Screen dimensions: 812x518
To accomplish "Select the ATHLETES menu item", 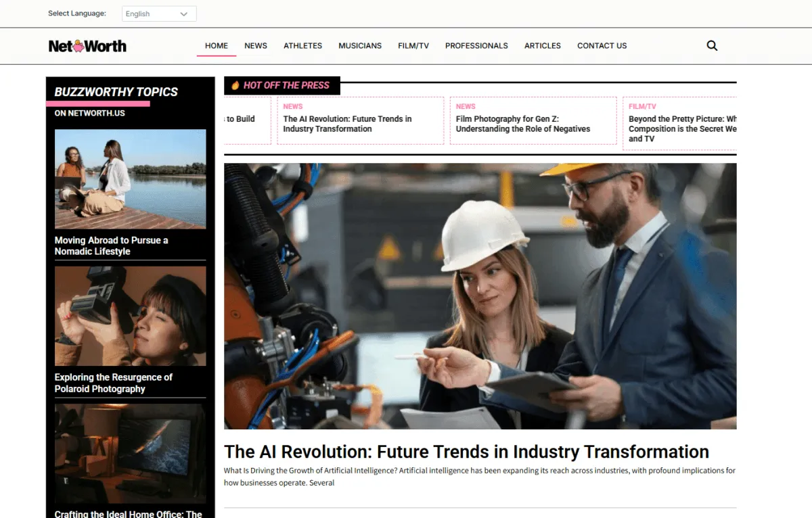I will point(303,46).
